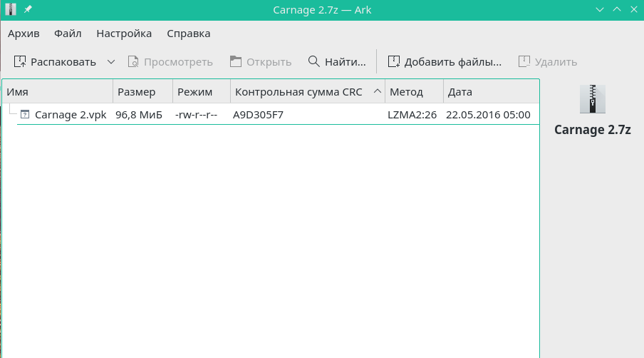Open the Архив menu
Image resolution: width=644 pixels, height=358 pixels.
[x=24, y=34]
